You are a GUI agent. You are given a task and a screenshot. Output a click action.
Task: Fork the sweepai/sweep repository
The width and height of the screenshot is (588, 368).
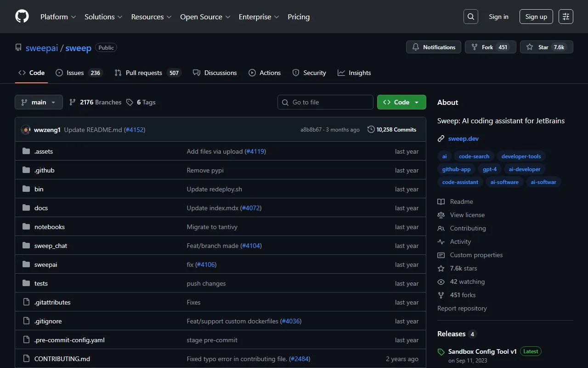point(490,47)
